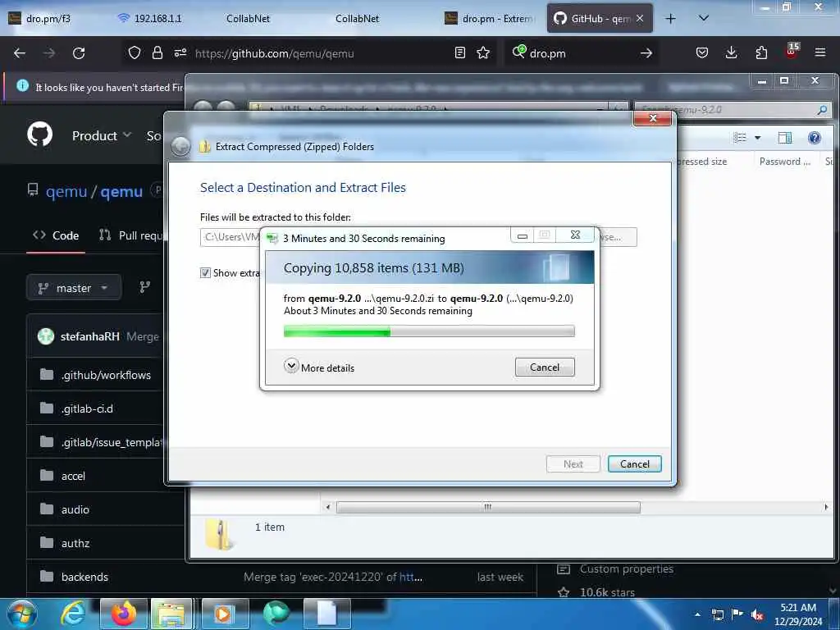
Task: Open Windows Explorer taskbar button
Action: point(171,614)
